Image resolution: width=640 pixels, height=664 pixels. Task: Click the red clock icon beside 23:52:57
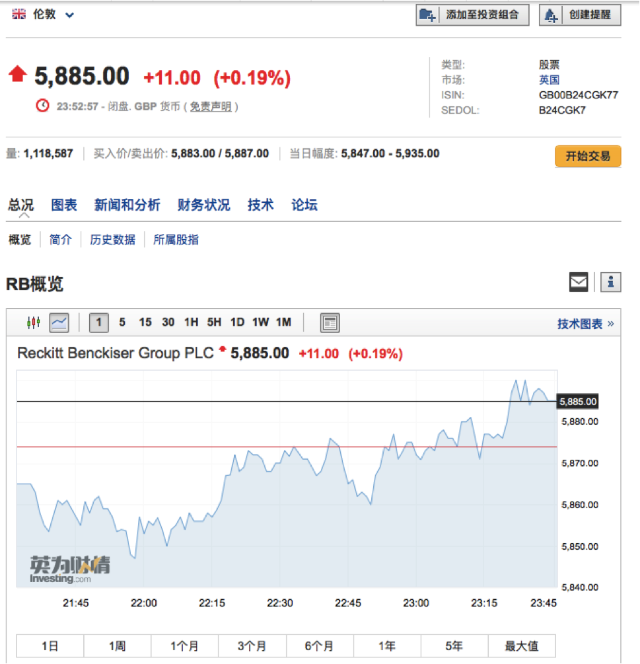tap(42, 106)
